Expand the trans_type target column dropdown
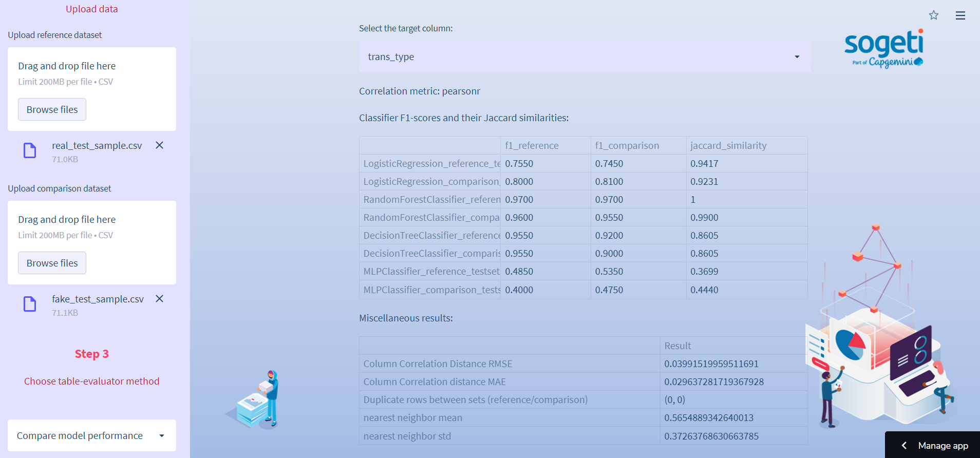This screenshot has width=980, height=458. tap(585, 56)
